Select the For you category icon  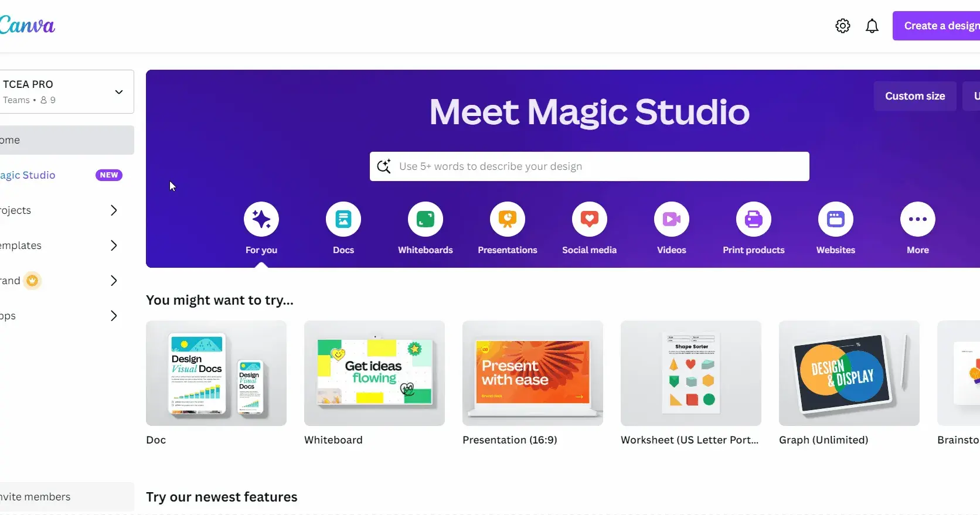click(261, 219)
